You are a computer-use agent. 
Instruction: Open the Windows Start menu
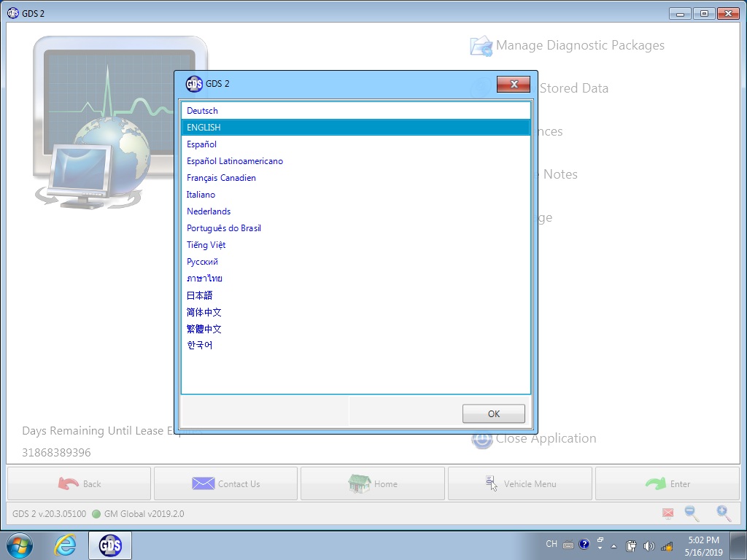coord(20,545)
